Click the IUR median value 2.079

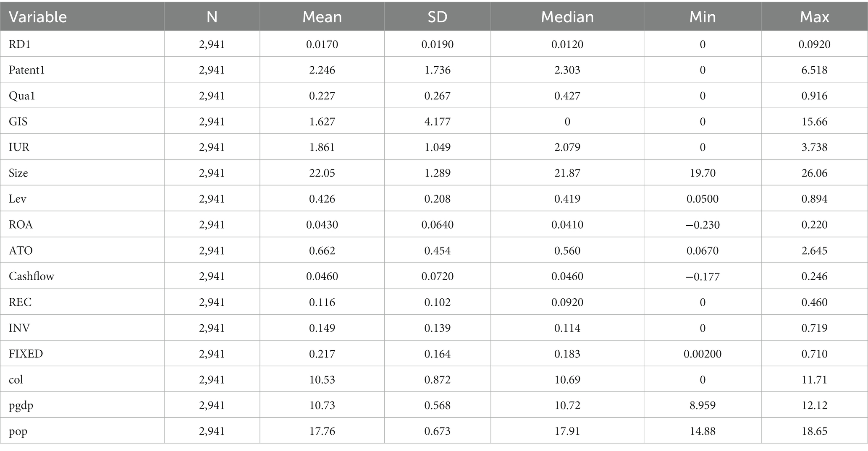click(x=567, y=147)
